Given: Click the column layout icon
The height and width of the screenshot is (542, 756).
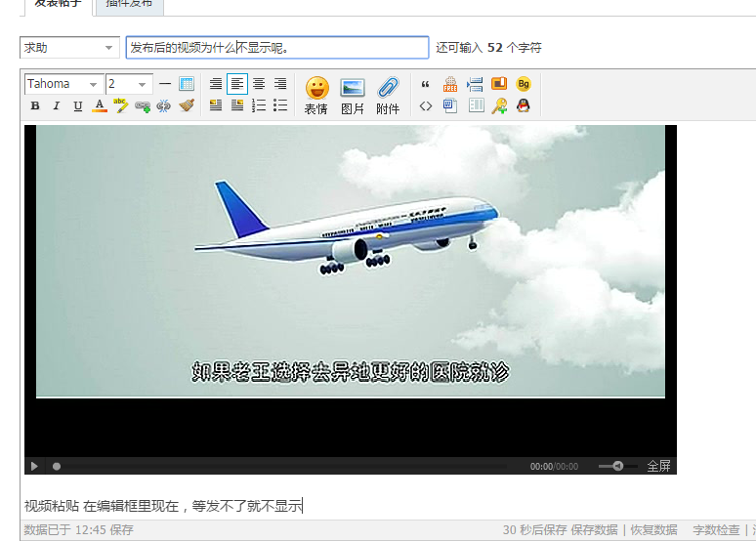Looking at the screenshot, I should (476, 105).
